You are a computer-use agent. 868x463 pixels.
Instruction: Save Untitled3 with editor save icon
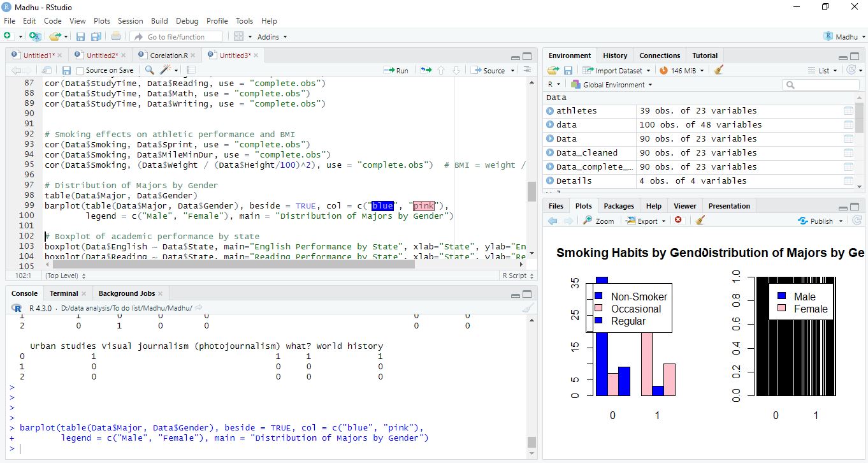pos(66,70)
